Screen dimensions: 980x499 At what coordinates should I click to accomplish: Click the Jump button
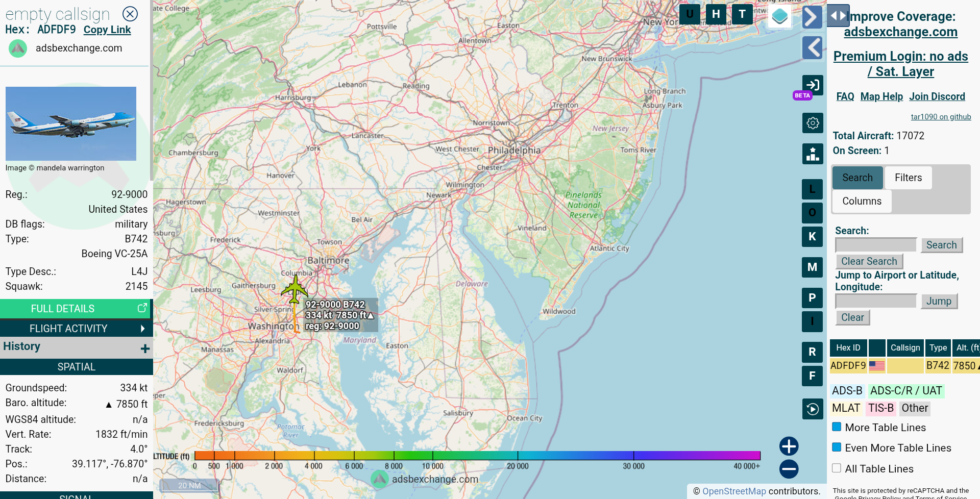(939, 301)
